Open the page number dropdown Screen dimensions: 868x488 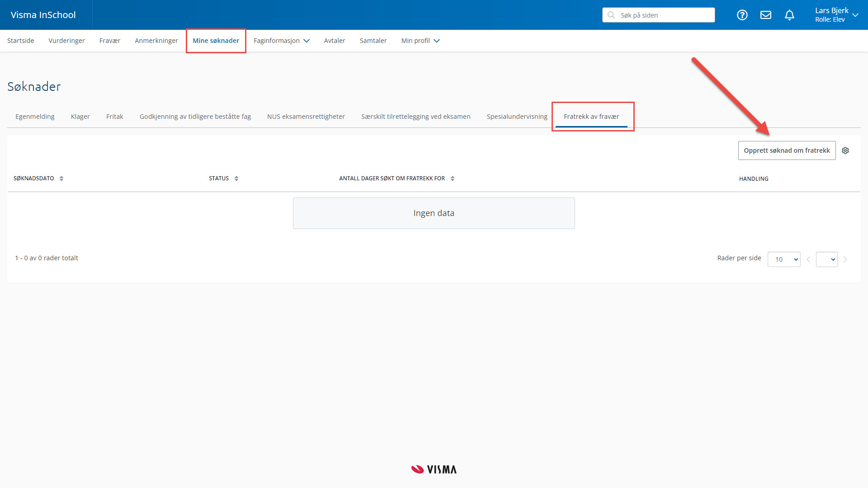pyautogui.click(x=826, y=259)
